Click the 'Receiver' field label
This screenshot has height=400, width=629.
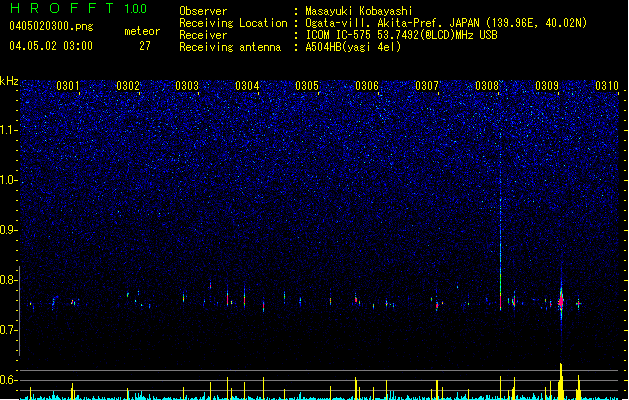tap(203, 35)
